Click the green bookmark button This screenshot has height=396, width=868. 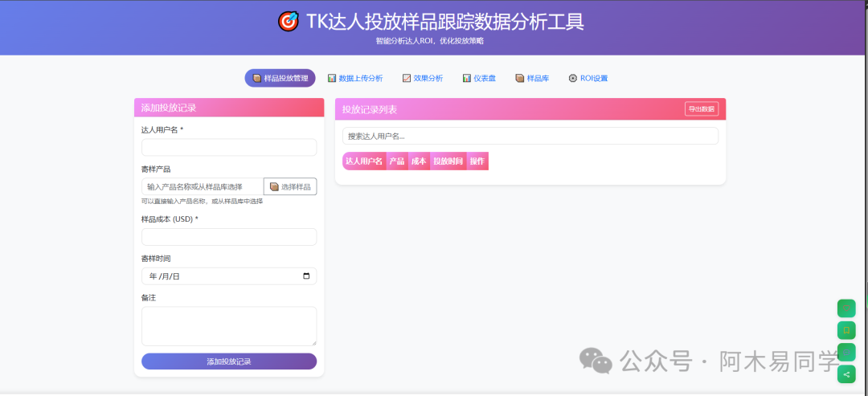click(845, 330)
